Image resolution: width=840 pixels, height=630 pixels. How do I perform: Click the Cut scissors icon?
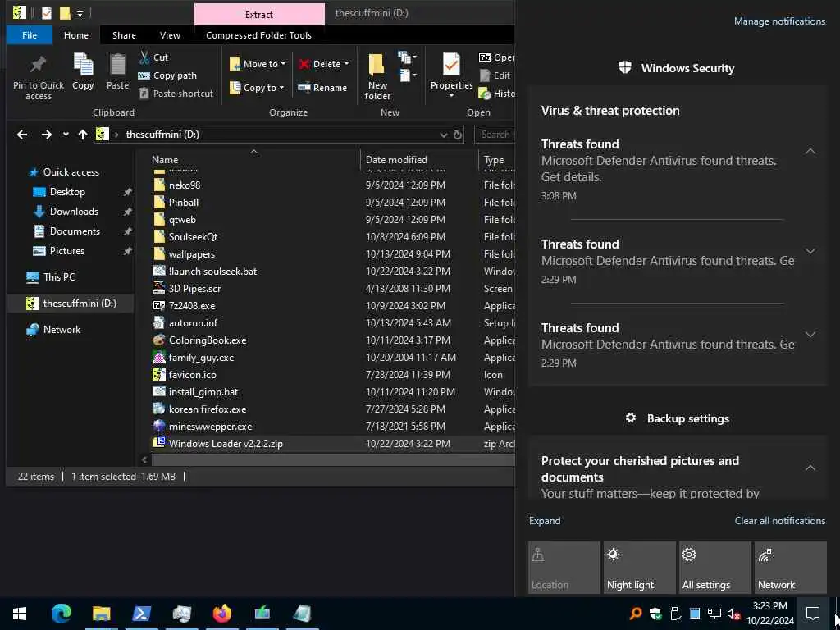click(144, 57)
